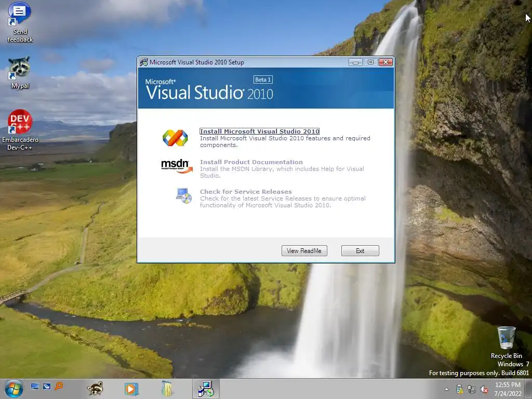
Task: Select the Embarcadero Dev-C++ desktop icon
Action: [20, 130]
